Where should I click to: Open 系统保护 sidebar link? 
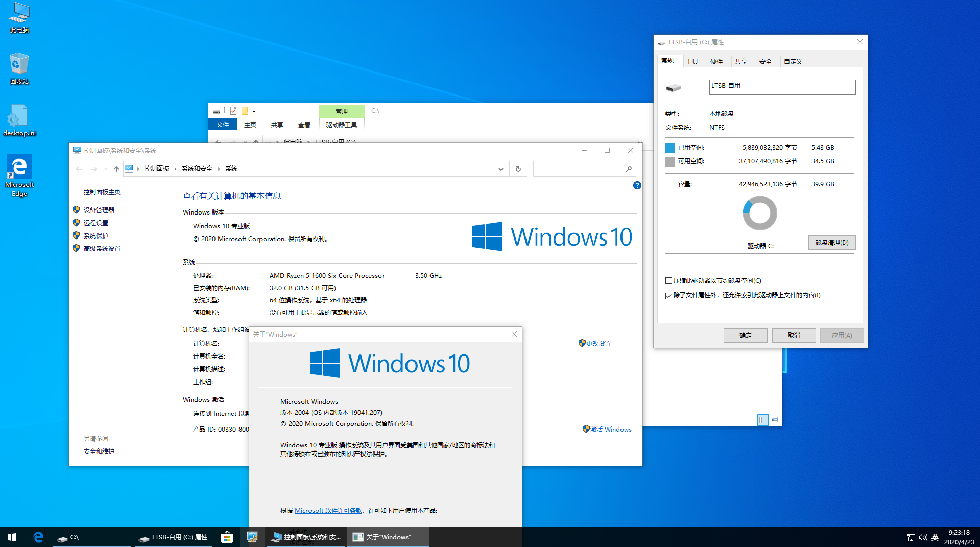96,235
